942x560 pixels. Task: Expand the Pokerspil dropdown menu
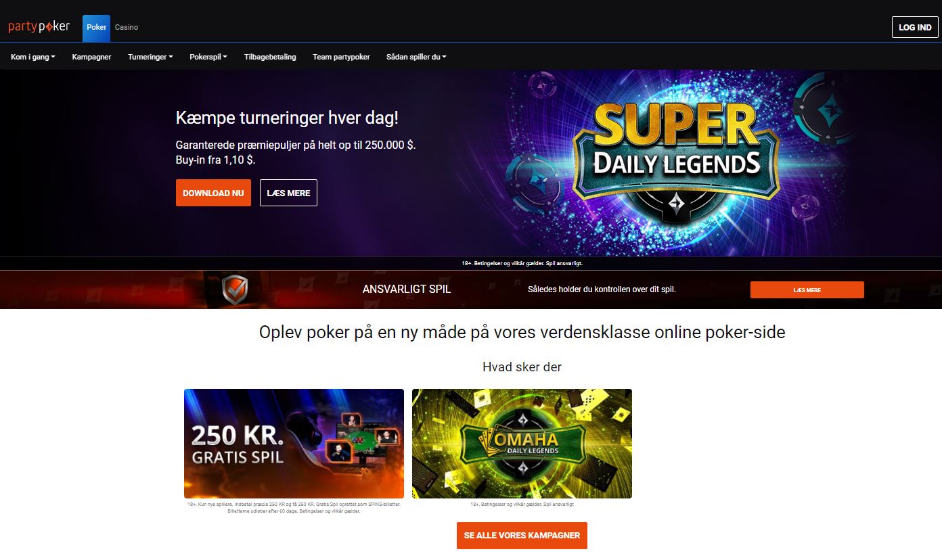[208, 57]
